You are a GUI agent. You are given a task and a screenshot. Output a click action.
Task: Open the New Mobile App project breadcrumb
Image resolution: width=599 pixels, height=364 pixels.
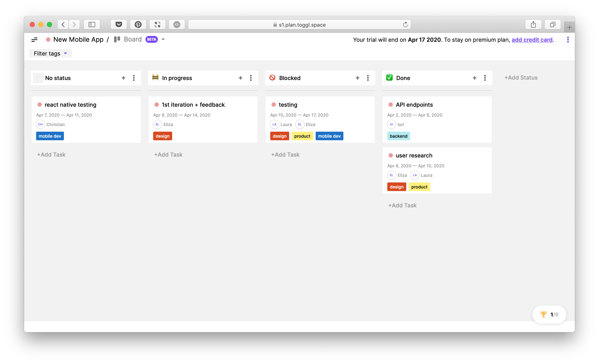(78, 40)
